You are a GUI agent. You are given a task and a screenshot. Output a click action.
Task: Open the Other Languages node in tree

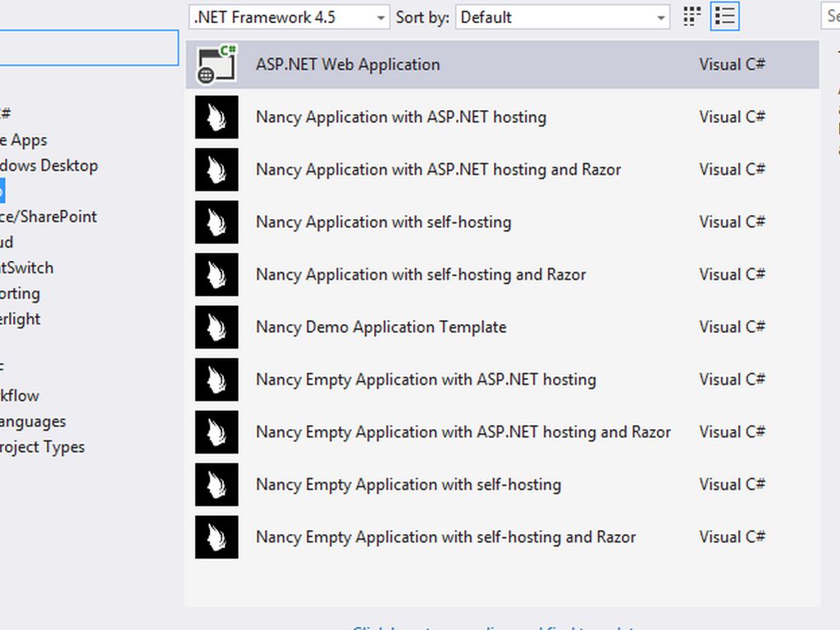pyautogui.click(x=33, y=422)
